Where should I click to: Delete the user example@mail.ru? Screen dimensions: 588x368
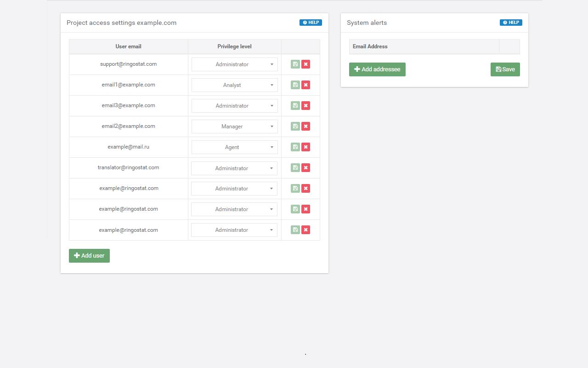pos(305,147)
